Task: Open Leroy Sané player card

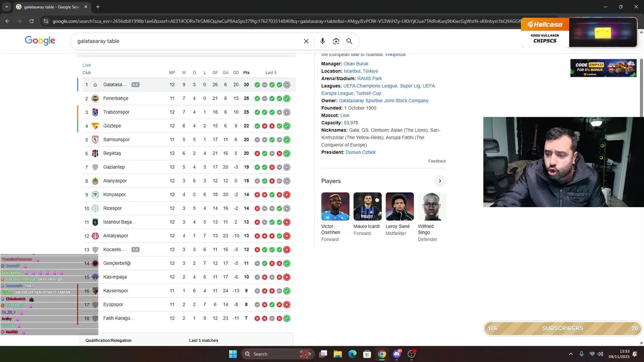Action: (399, 214)
